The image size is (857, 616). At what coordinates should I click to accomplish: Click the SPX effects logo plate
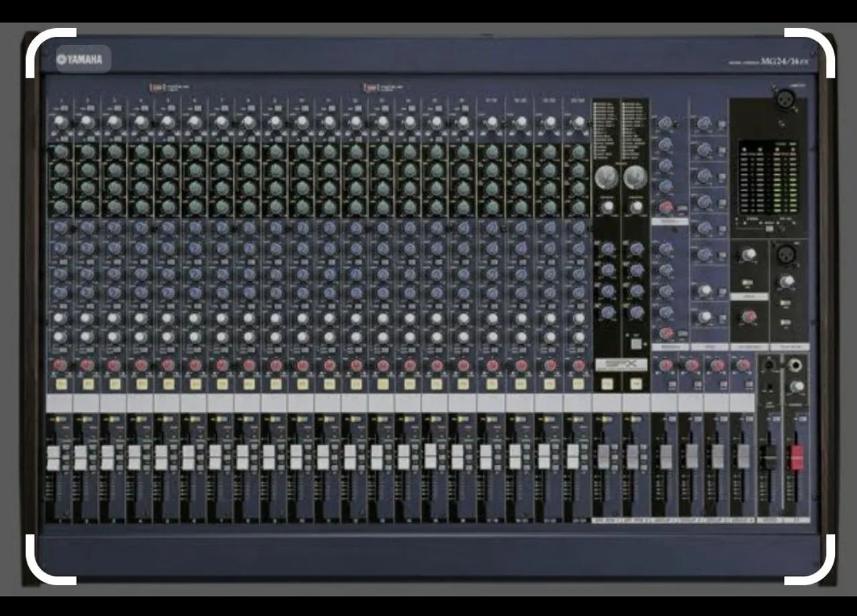tap(621, 365)
